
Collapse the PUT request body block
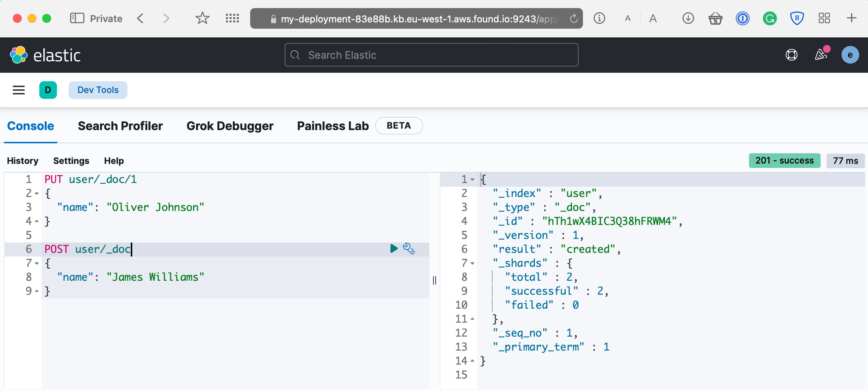(x=36, y=193)
